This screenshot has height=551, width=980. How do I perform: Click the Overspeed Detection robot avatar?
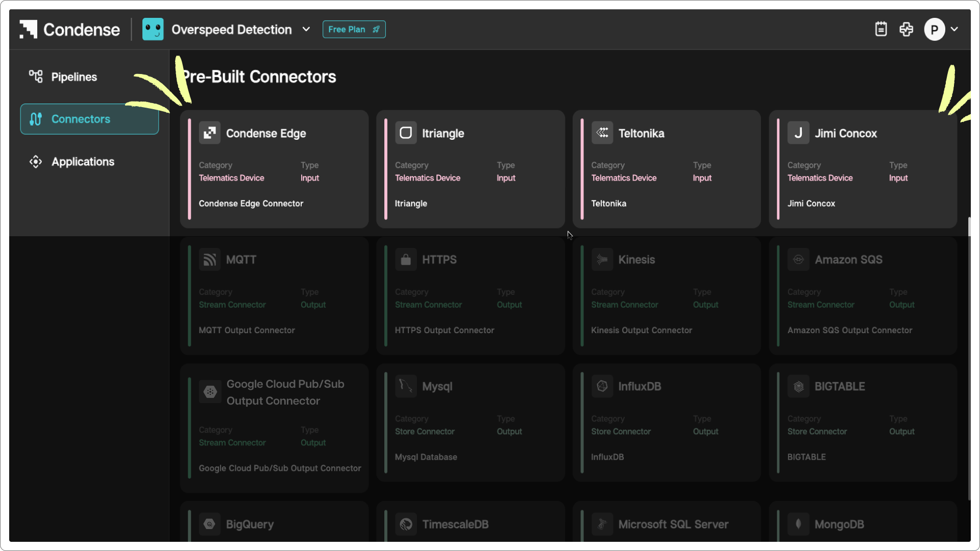(x=153, y=29)
